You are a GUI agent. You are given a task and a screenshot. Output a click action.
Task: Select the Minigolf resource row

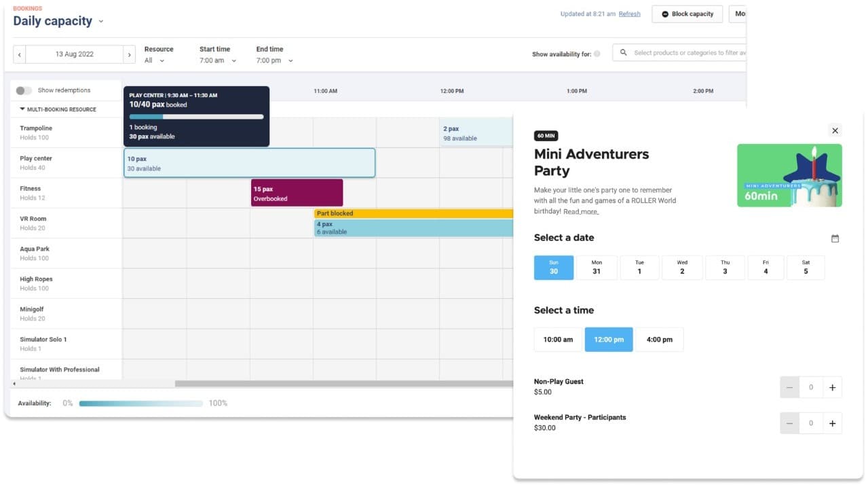[x=66, y=313]
